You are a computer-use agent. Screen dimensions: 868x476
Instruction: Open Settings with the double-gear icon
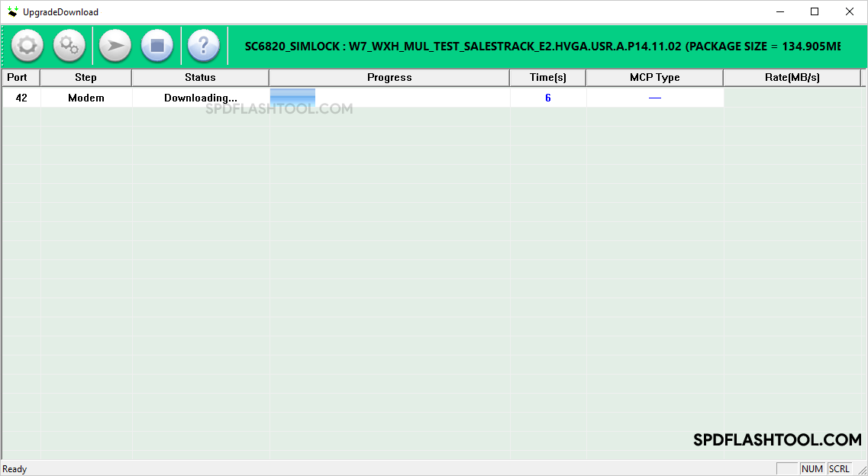69,46
